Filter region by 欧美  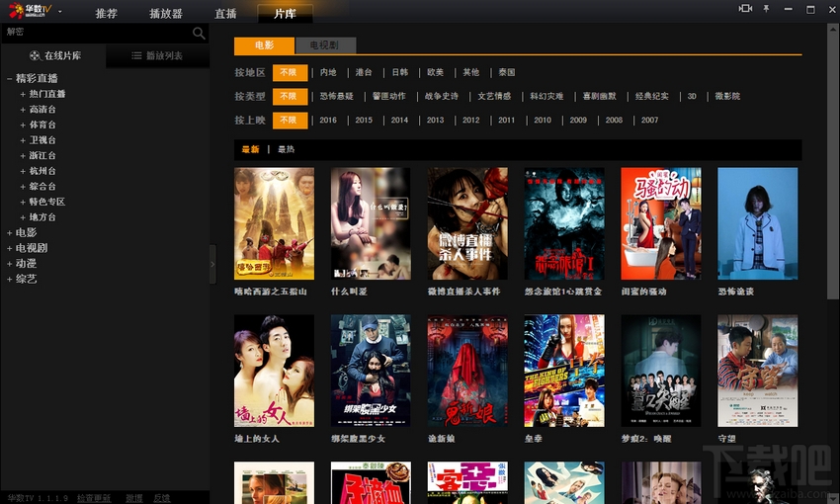tap(436, 72)
